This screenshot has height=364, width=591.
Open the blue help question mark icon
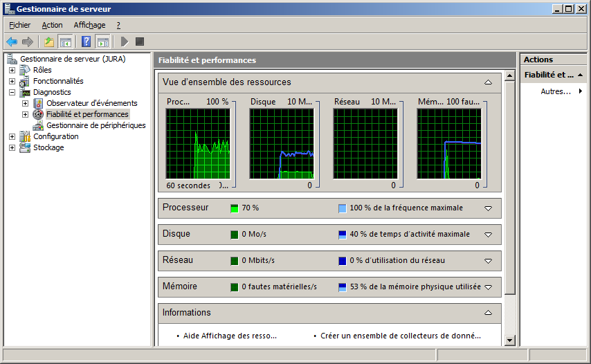click(87, 42)
